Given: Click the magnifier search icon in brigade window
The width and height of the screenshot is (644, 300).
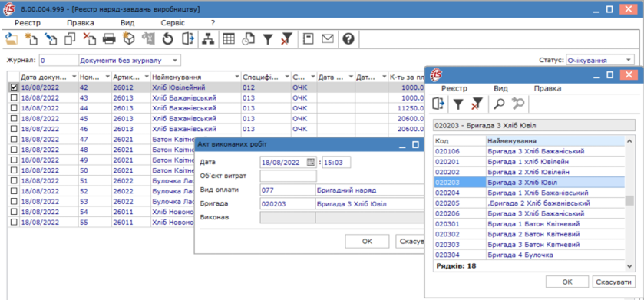Looking at the screenshot, I should 499,104.
